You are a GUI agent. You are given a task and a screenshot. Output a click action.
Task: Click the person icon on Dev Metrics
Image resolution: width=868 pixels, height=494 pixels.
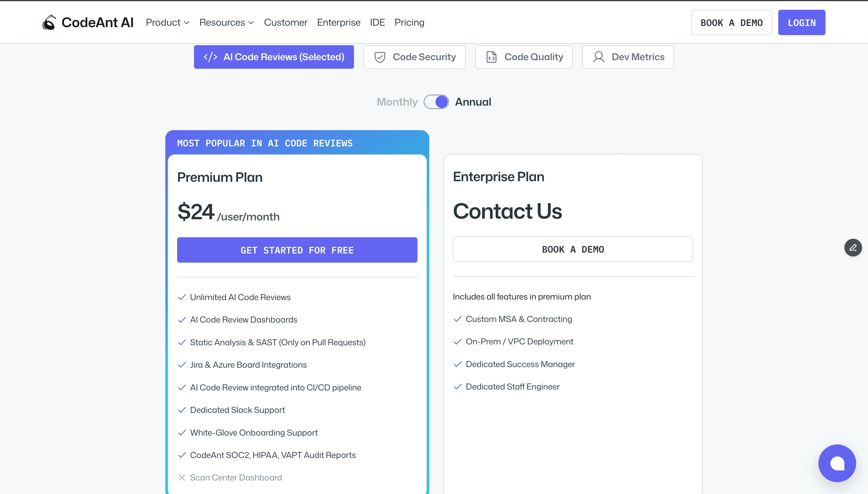(598, 57)
